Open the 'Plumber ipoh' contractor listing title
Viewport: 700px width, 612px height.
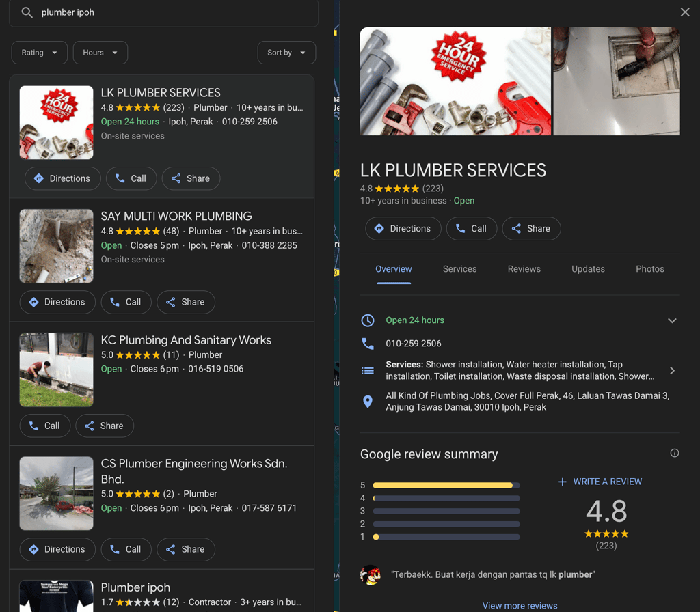pos(135,587)
